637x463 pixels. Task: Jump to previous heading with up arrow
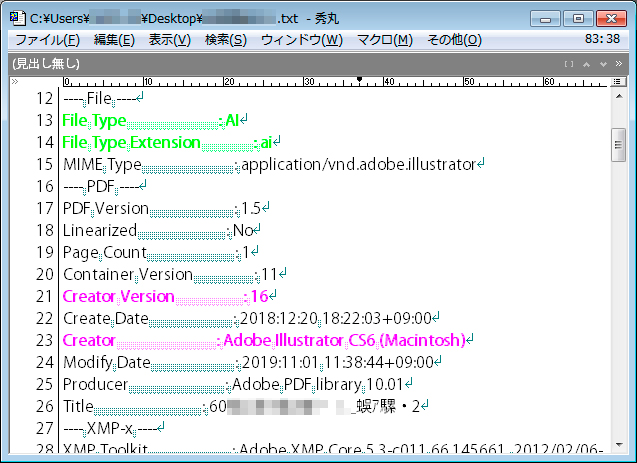[x=586, y=64]
